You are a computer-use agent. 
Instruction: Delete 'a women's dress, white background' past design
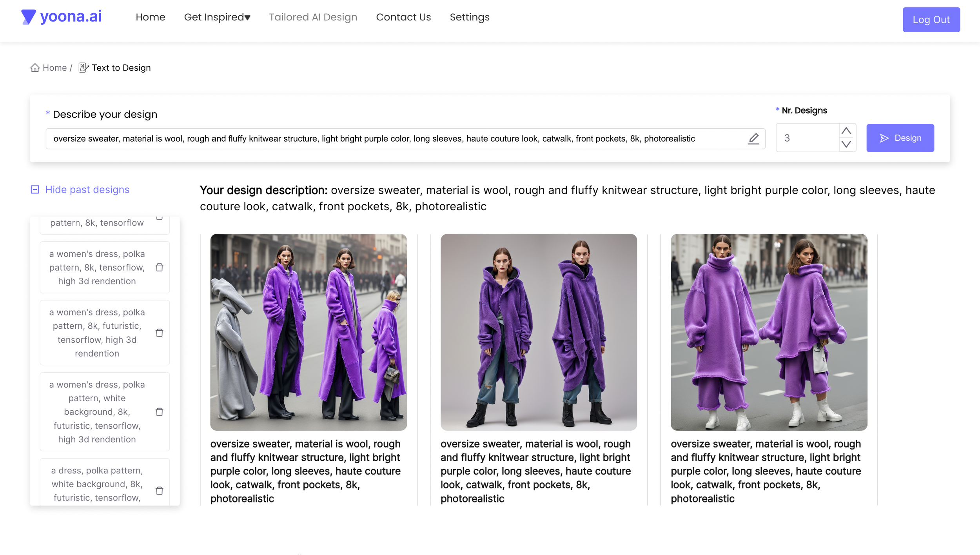[x=159, y=412]
